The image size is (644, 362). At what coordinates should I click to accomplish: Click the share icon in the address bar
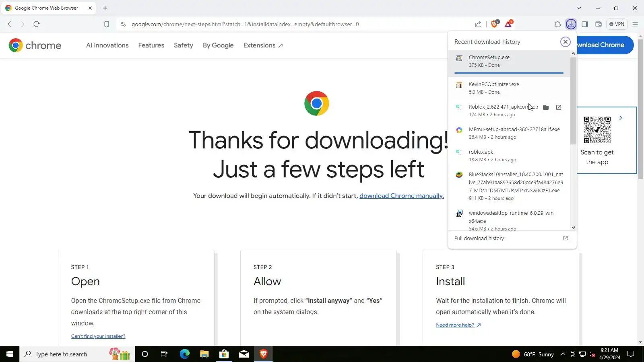(478, 24)
